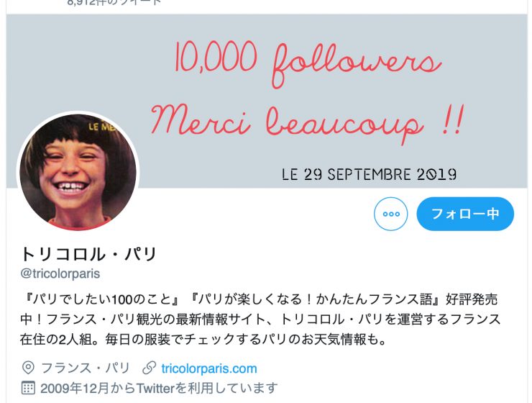Image resolution: width=532 pixels, height=403 pixels.
Task: Select the @tricolorparis handle text
Action: point(60,273)
